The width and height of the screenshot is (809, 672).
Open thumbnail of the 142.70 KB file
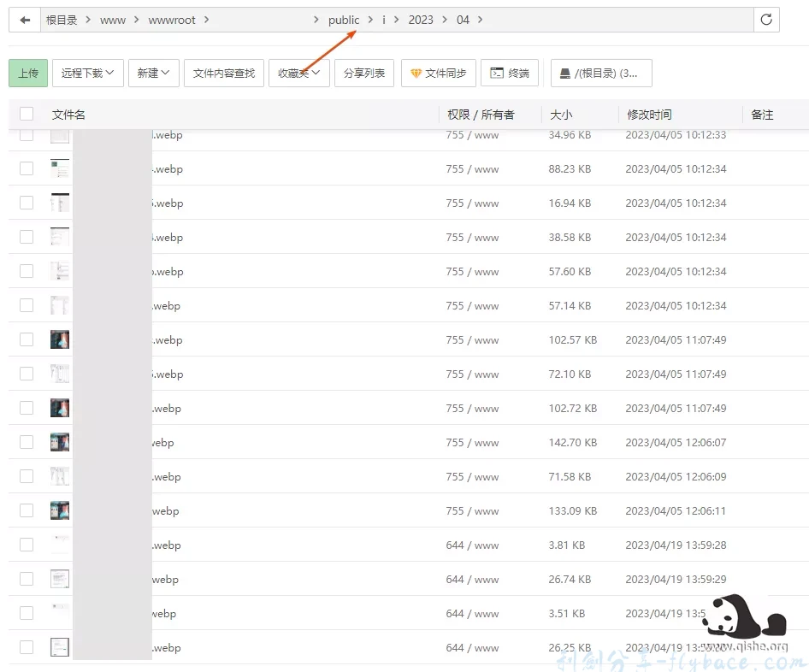point(60,442)
